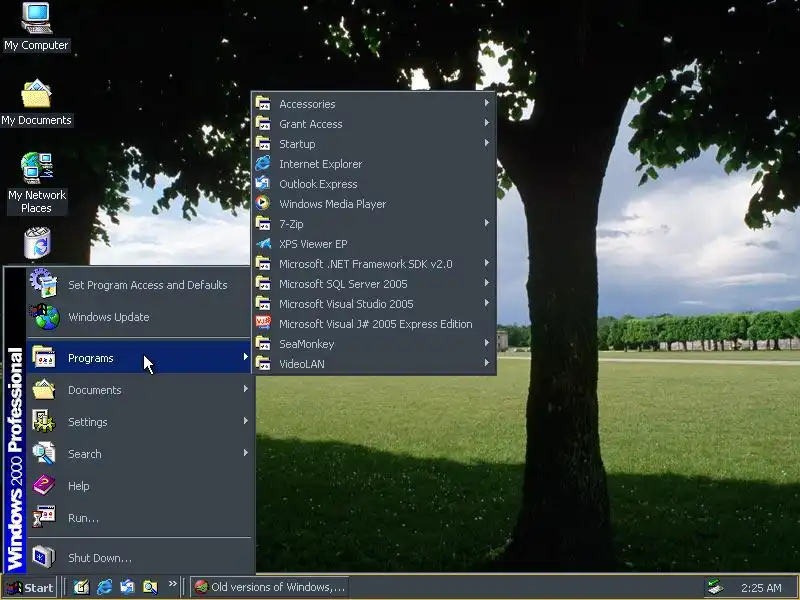The height and width of the screenshot is (600, 800).
Task: Expand the Startup submenu arrow
Action: point(487,143)
